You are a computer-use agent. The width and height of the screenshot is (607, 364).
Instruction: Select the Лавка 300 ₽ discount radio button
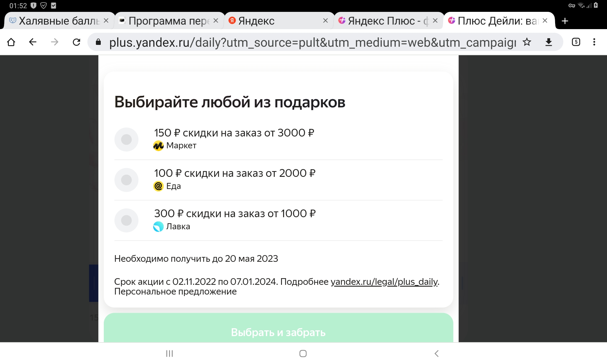click(126, 220)
